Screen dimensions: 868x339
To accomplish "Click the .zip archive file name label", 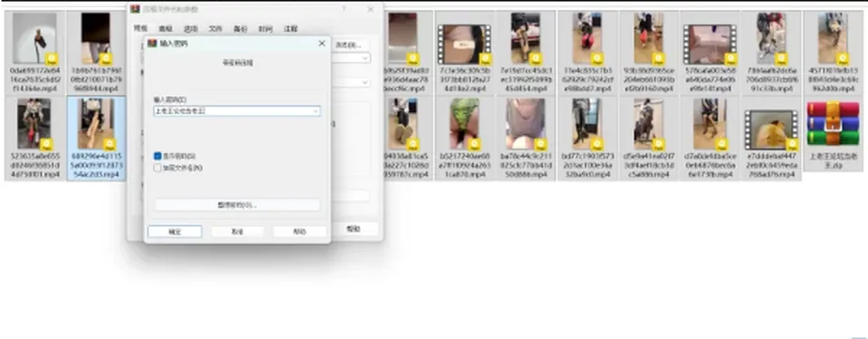I will point(833,161).
